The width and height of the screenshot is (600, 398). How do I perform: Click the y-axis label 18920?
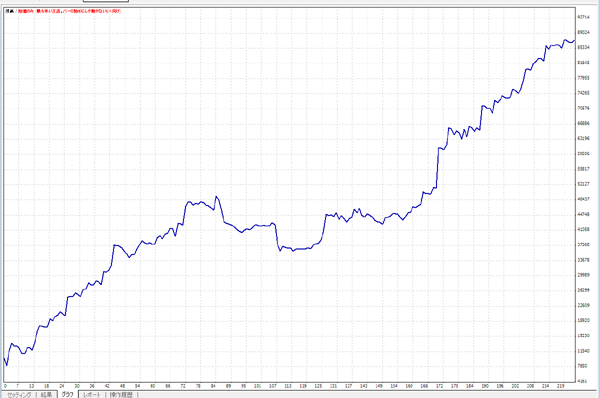(x=583, y=320)
